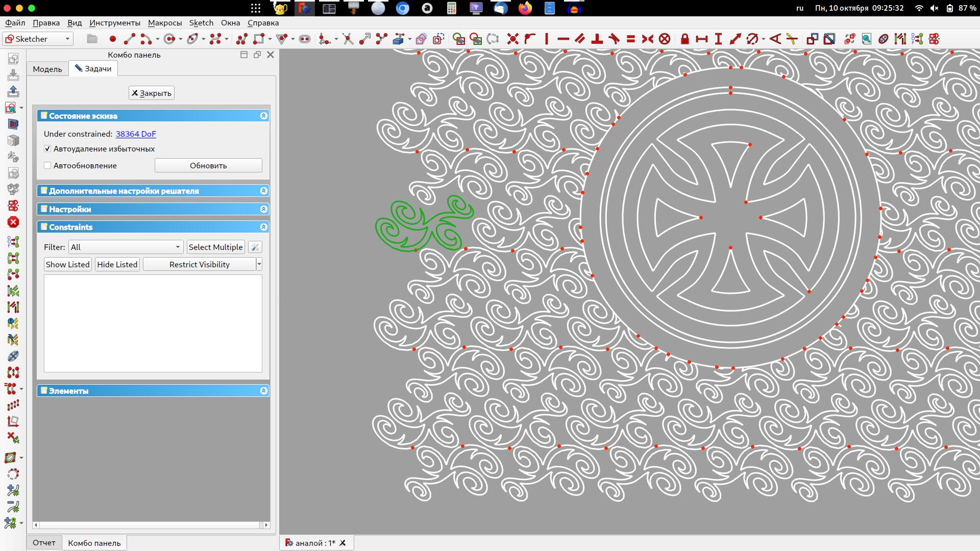Pick the create polyline tool
Screen dimensions: 980x551
242,39
